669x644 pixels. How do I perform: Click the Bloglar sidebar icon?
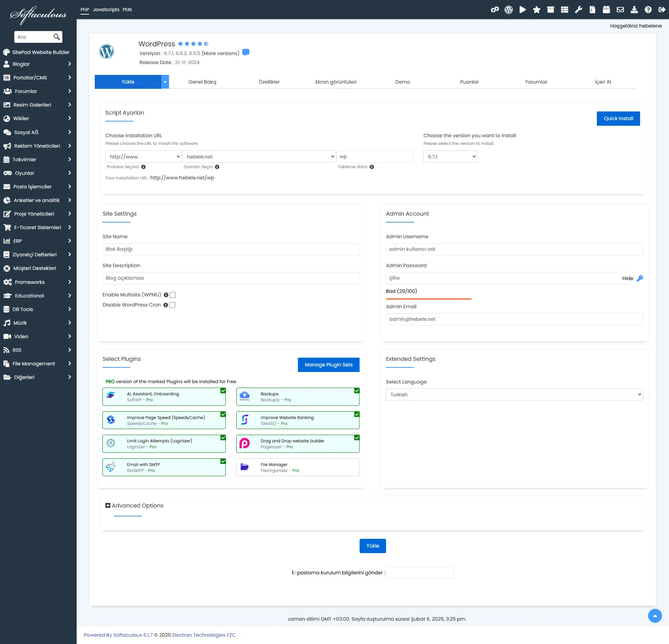tap(7, 64)
